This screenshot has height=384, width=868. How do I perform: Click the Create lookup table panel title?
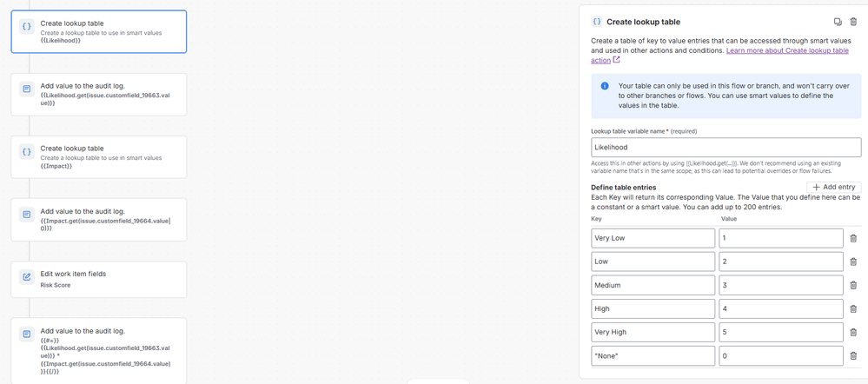pyautogui.click(x=643, y=22)
